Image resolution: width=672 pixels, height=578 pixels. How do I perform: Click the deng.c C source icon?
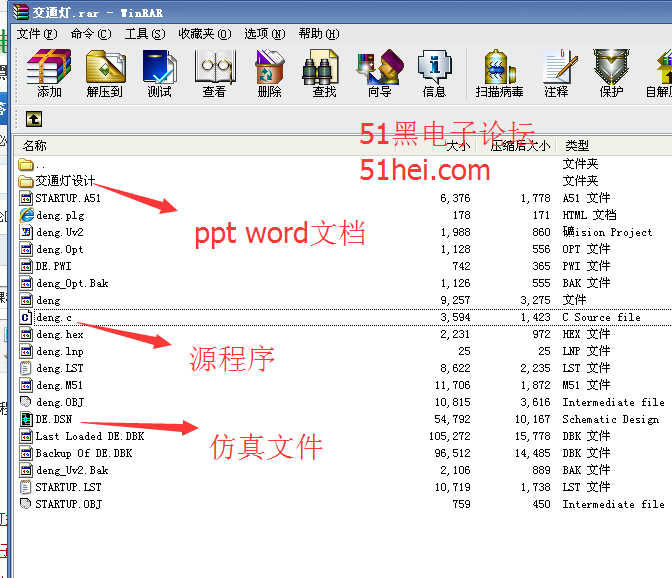(26, 317)
